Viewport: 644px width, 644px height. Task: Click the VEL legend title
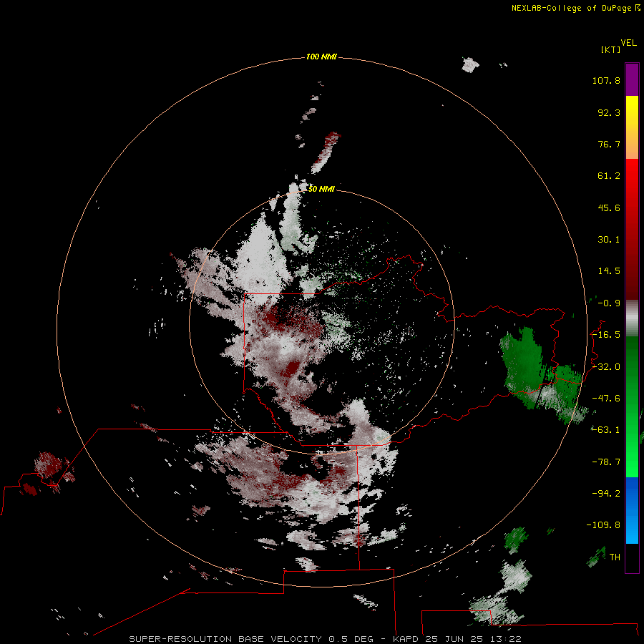pos(628,42)
